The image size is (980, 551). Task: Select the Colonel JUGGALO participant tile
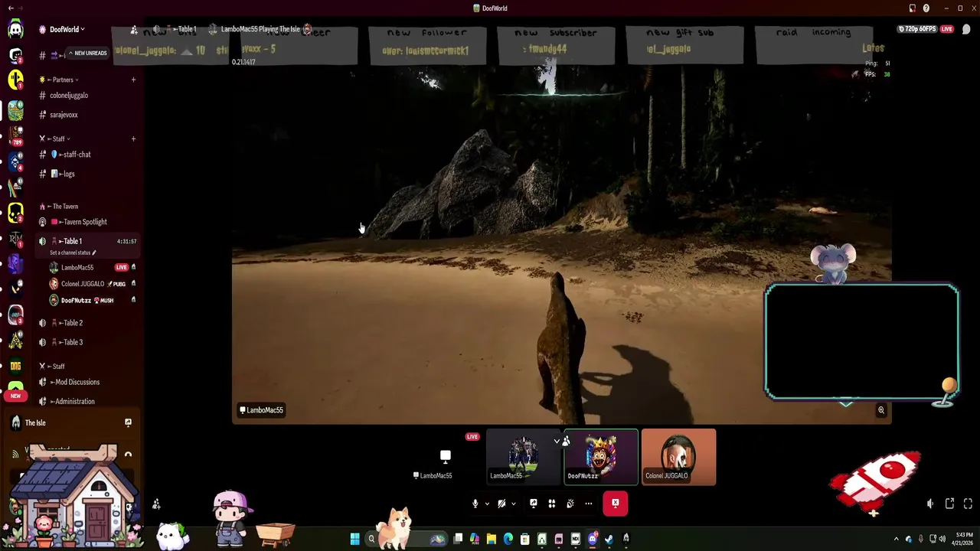[678, 457]
